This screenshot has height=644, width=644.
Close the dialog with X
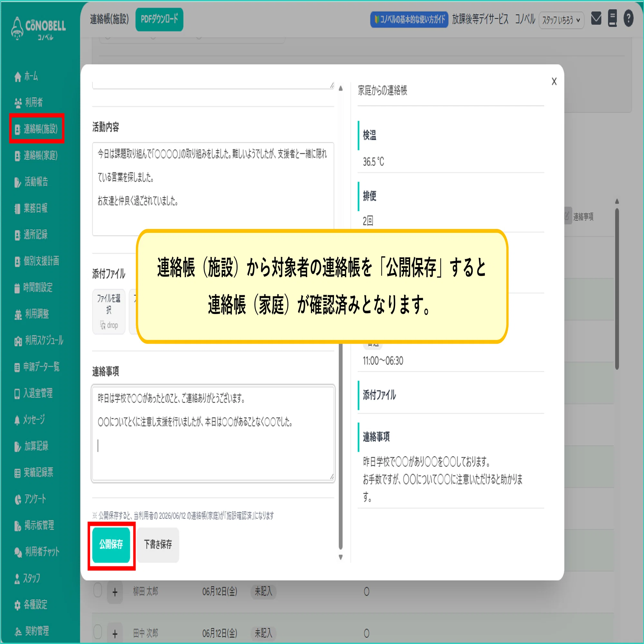pos(554,81)
